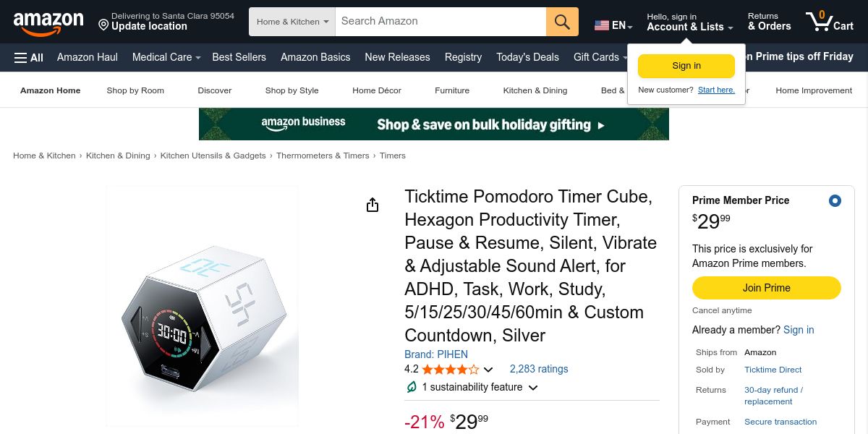Click the US flag language icon

pos(602,25)
